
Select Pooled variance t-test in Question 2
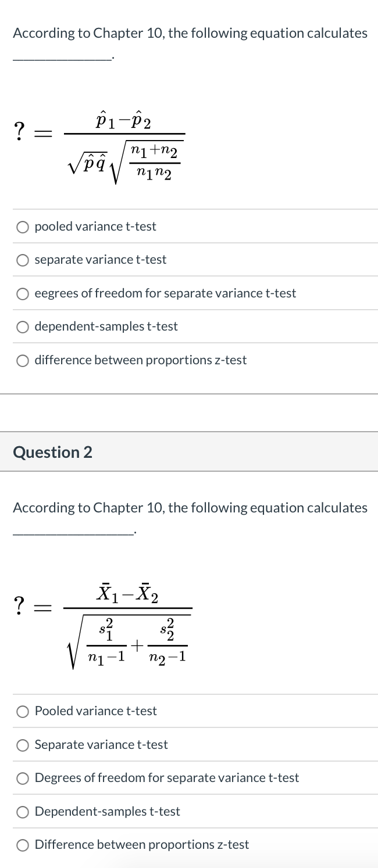22,711
